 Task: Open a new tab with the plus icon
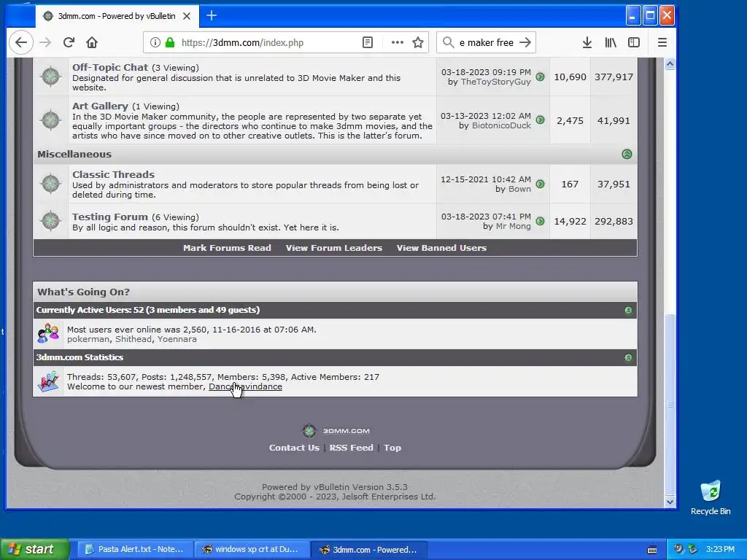[x=212, y=16]
